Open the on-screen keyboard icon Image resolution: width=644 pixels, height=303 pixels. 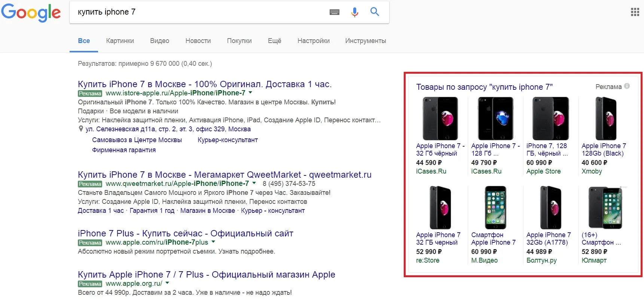click(x=335, y=12)
